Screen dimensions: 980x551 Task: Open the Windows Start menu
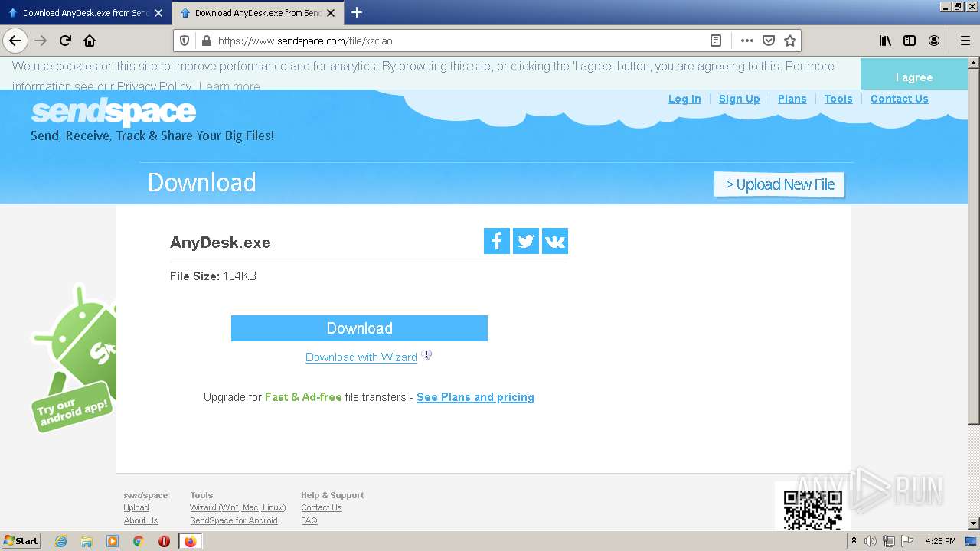click(x=21, y=540)
